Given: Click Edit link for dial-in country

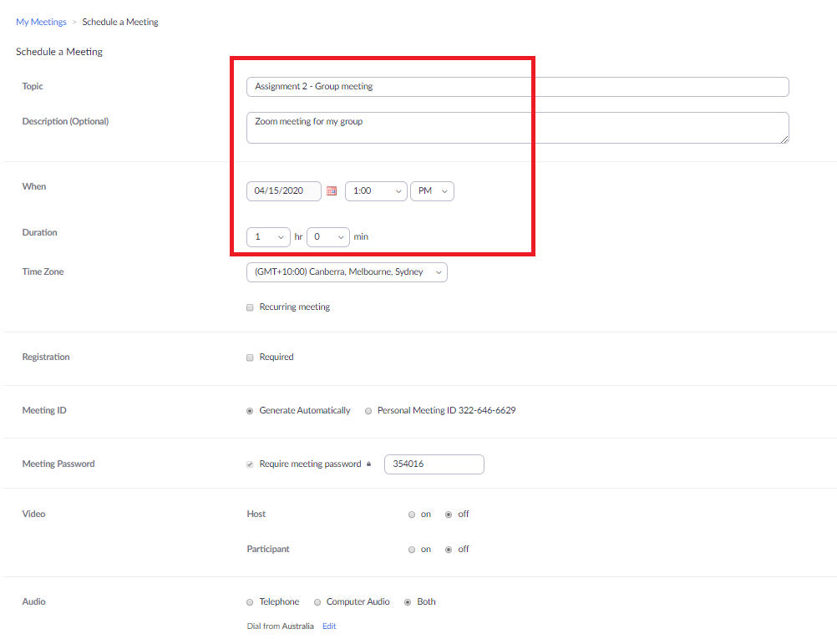Looking at the screenshot, I should point(329,626).
